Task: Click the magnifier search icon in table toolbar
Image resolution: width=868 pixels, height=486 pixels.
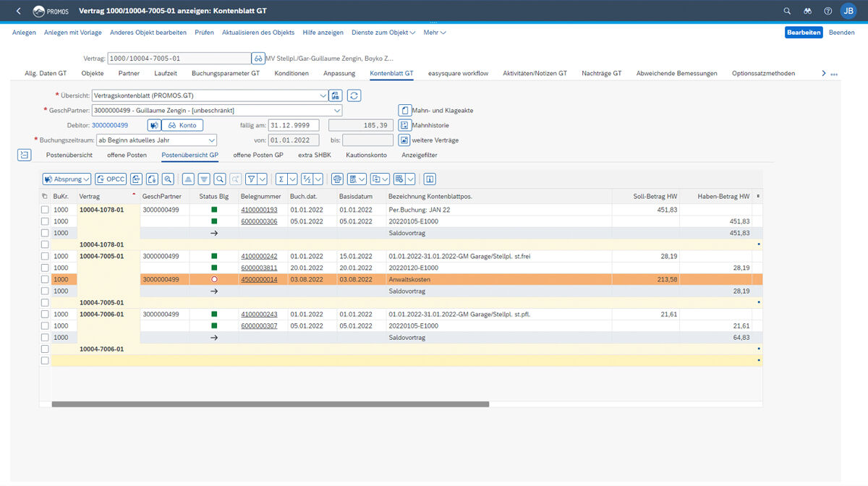Action: point(219,179)
